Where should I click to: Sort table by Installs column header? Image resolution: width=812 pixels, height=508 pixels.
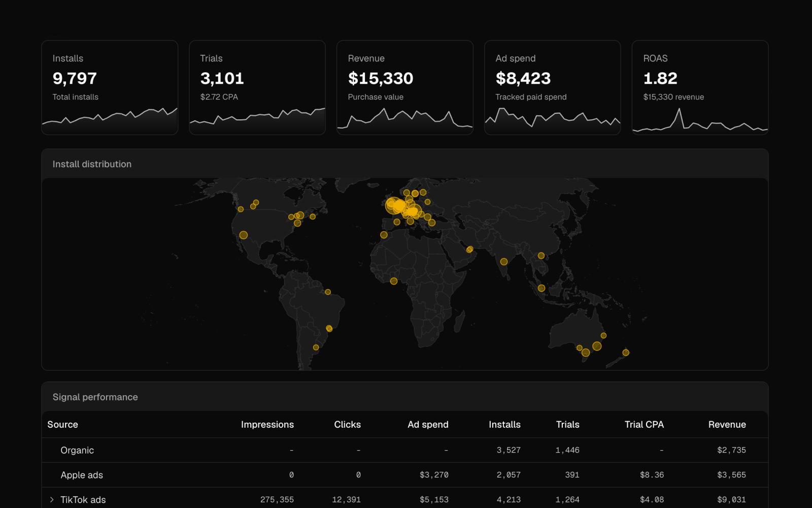(504, 425)
